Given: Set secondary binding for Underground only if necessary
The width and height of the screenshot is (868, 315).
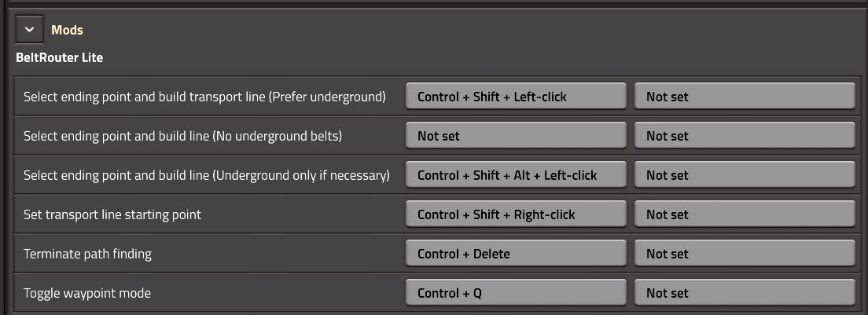Looking at the screenshot, I should click(745, 175).
